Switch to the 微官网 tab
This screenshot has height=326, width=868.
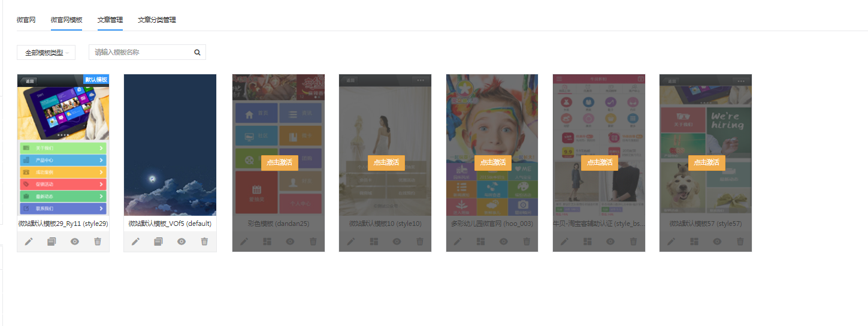(x=26, y=20)
